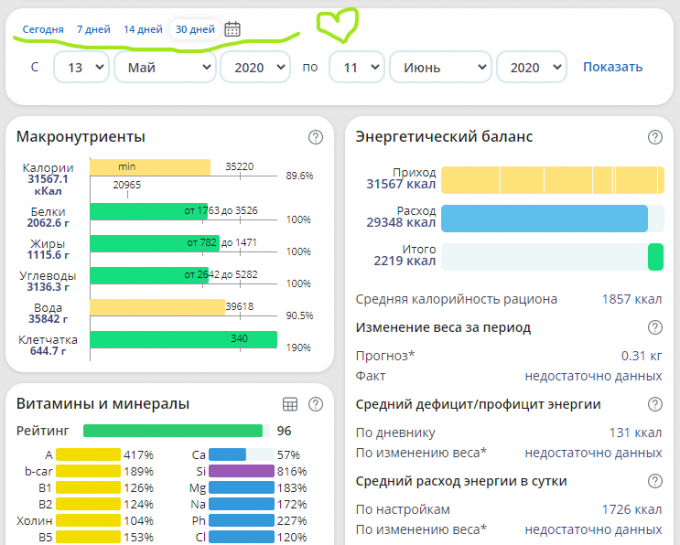Switch to the 7 дней period
The height and width of the screenshot is (545, 680).
click(x=93, y=29)
